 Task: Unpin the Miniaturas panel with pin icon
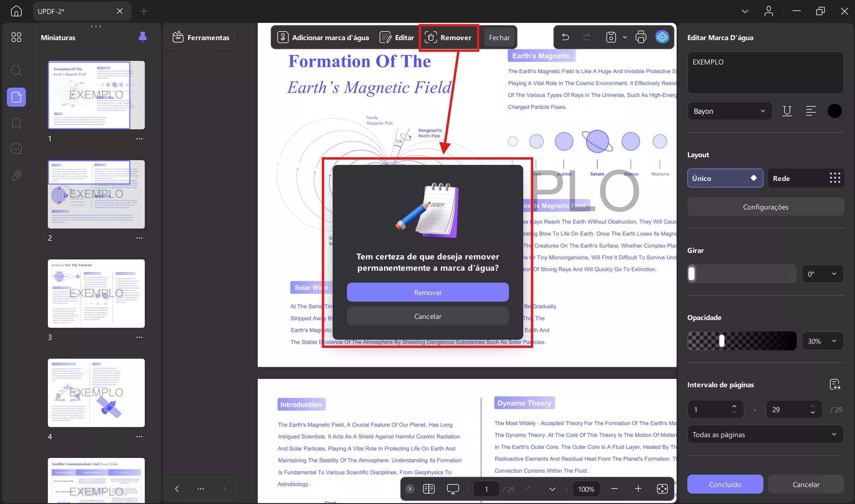click(143, 37)
